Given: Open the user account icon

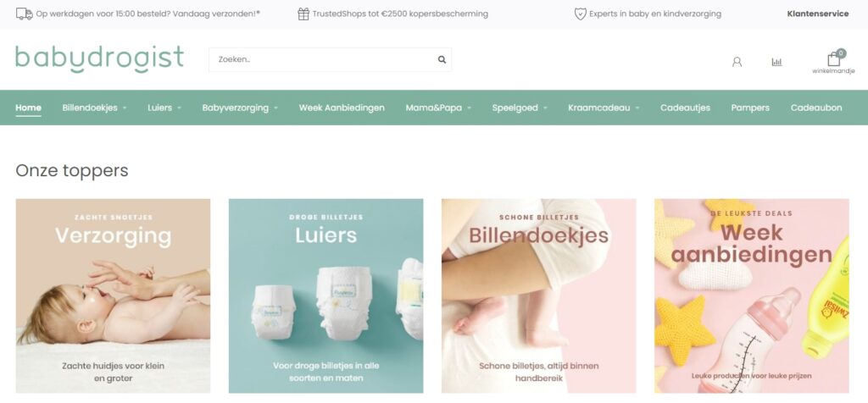Looking at the screenshot, I should (737, 62).
